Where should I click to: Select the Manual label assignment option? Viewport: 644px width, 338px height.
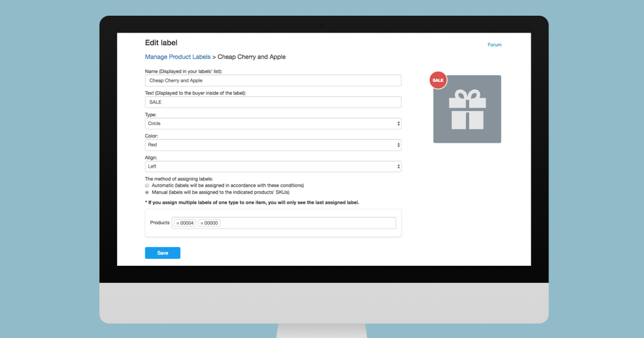tap(147, 192)
